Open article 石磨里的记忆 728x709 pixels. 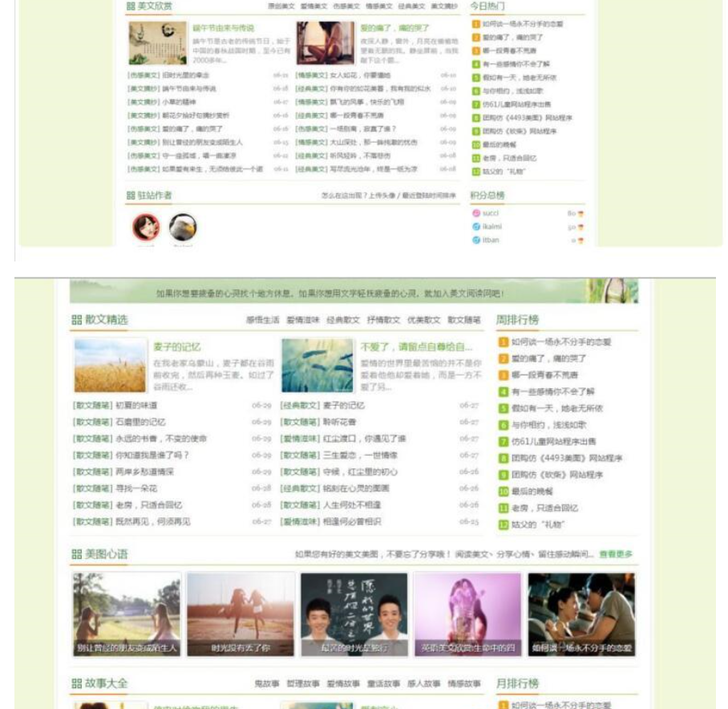[140, 422]
